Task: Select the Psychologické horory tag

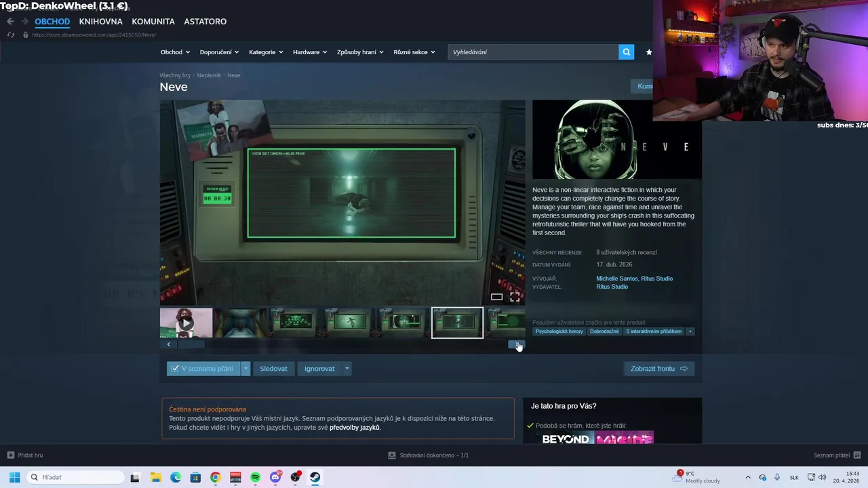Action: [559, 331]
